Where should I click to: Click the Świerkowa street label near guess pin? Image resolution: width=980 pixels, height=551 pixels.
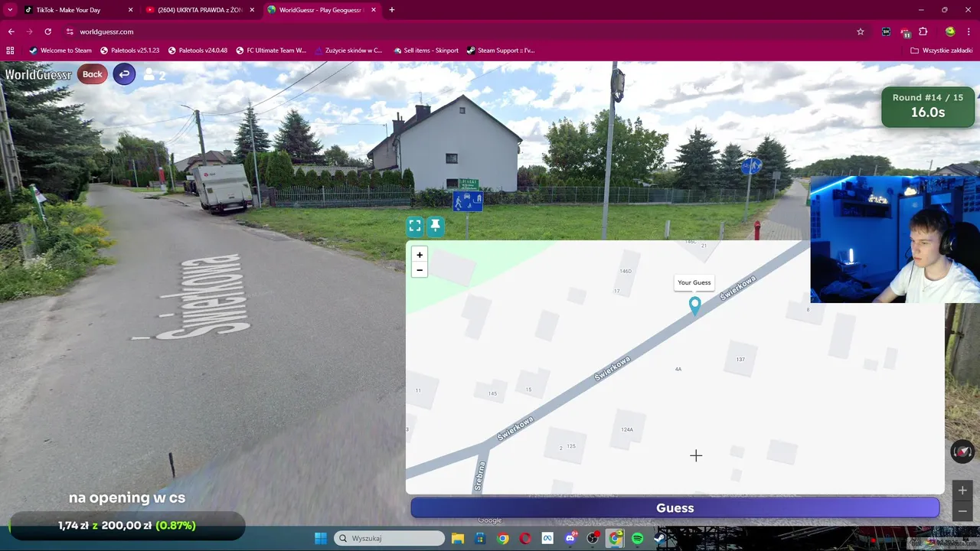(x=738, y=288)
